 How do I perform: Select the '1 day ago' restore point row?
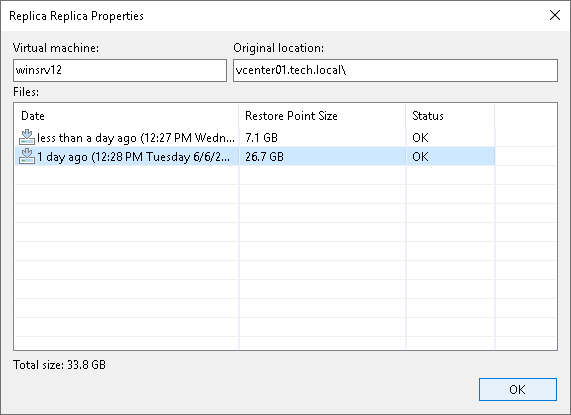(255, 156)
